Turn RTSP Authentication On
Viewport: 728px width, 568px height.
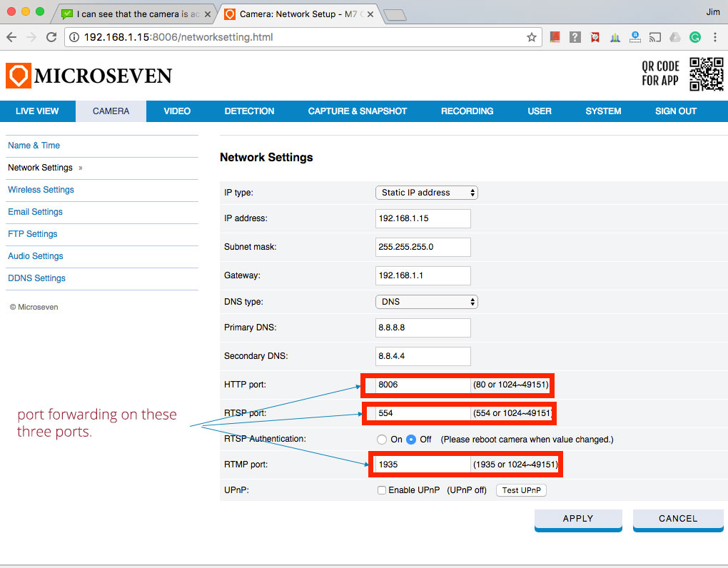tap(382, 439)
